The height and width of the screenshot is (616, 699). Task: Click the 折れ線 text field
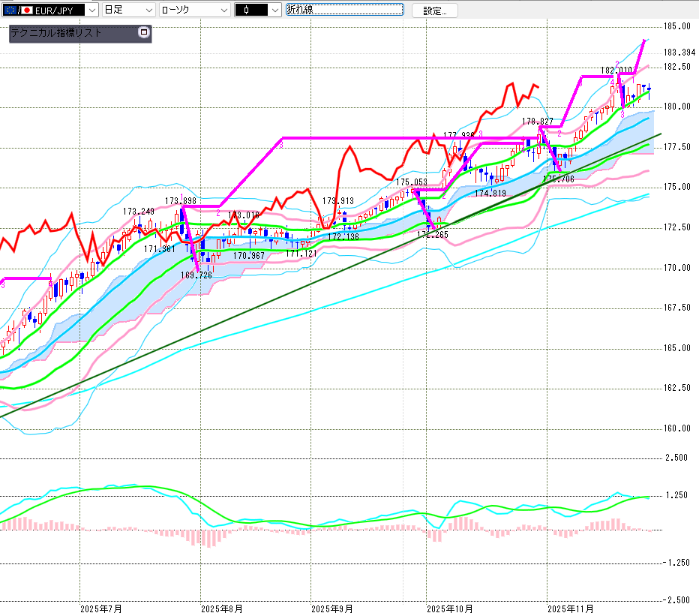[x=344, y=10]
